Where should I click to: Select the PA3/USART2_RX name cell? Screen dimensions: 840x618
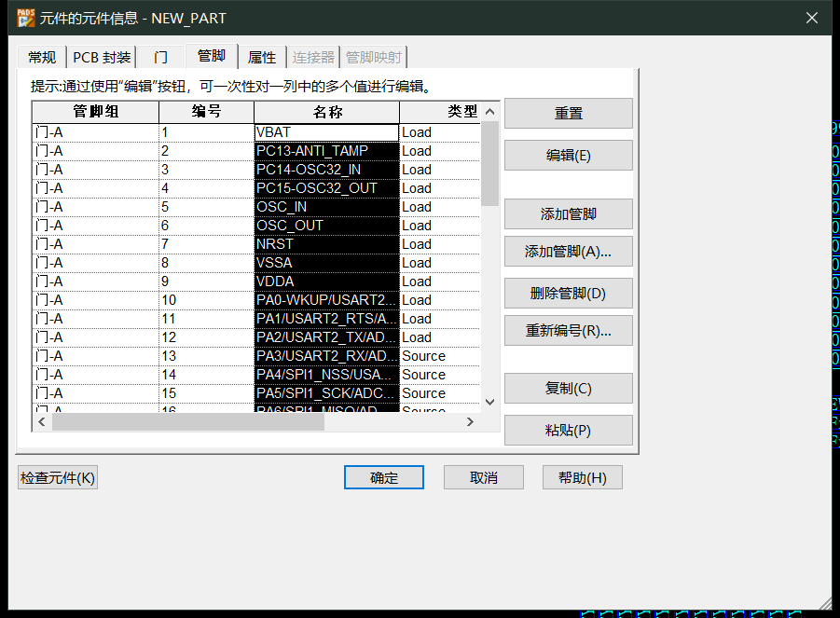[327, 356]
